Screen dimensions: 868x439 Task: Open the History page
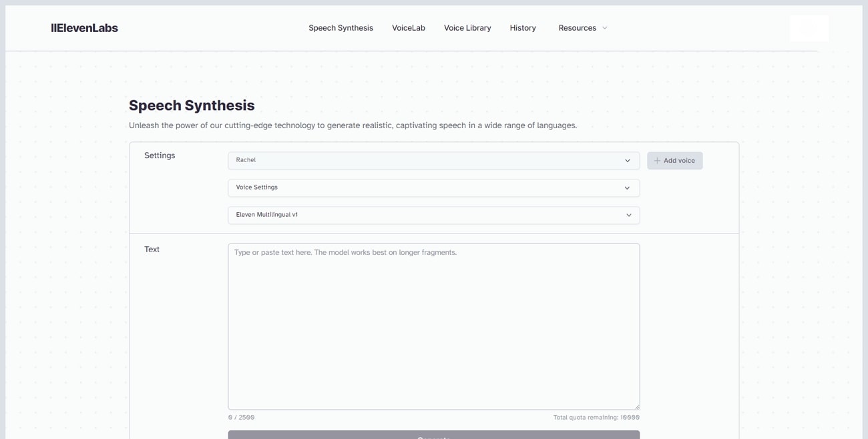(x=523, y=28)
